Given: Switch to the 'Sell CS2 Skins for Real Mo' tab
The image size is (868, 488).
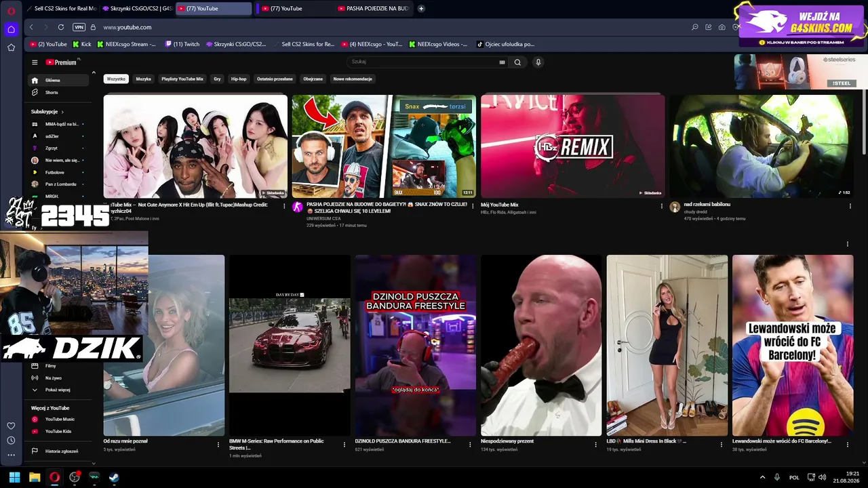Looking at the screenshot, I should [x=62, y=9].
